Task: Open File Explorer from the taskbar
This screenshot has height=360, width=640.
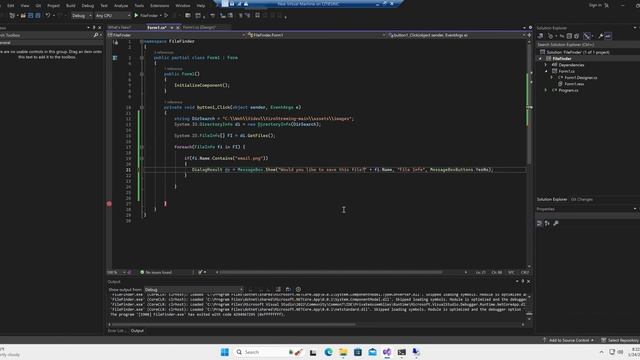Action: coord(343,352)
